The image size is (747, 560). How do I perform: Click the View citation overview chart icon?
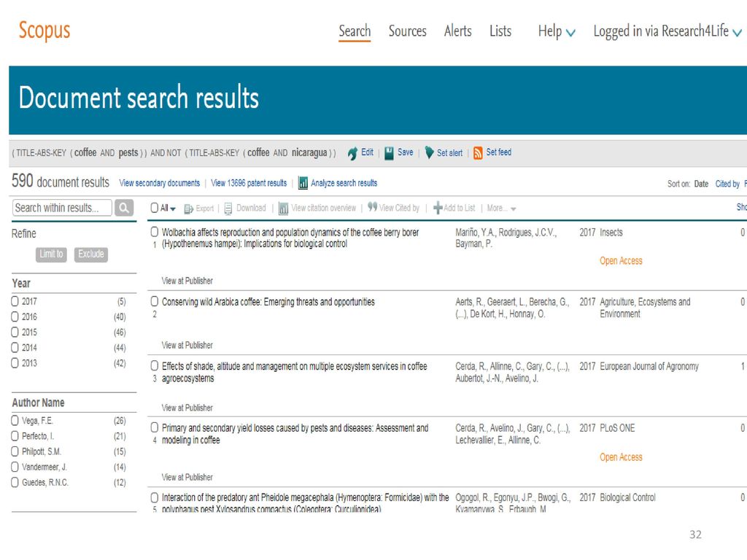pos(283,208)
